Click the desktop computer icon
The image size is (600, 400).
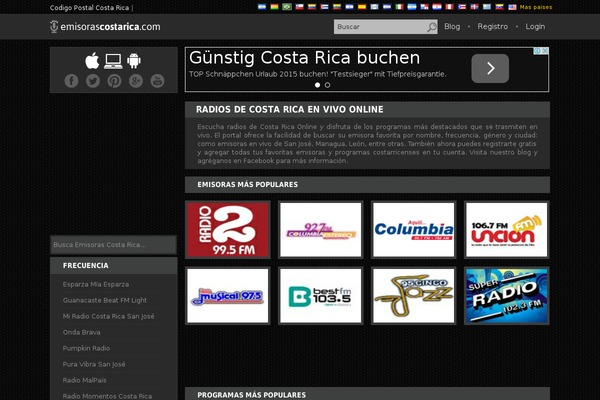click(x=113, y=60)
